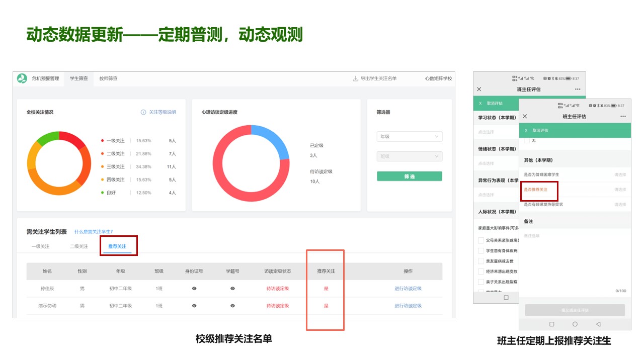Check the 亲友重病或去世 checkbox
644x362 pixels.
click(x=481, y=261)
